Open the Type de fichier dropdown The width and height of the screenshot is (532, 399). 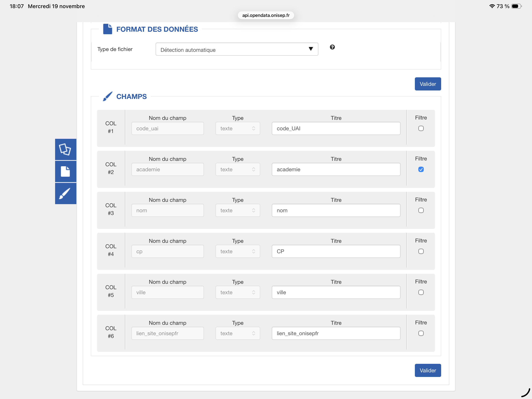pyautogui.click(x=237, y=49)
